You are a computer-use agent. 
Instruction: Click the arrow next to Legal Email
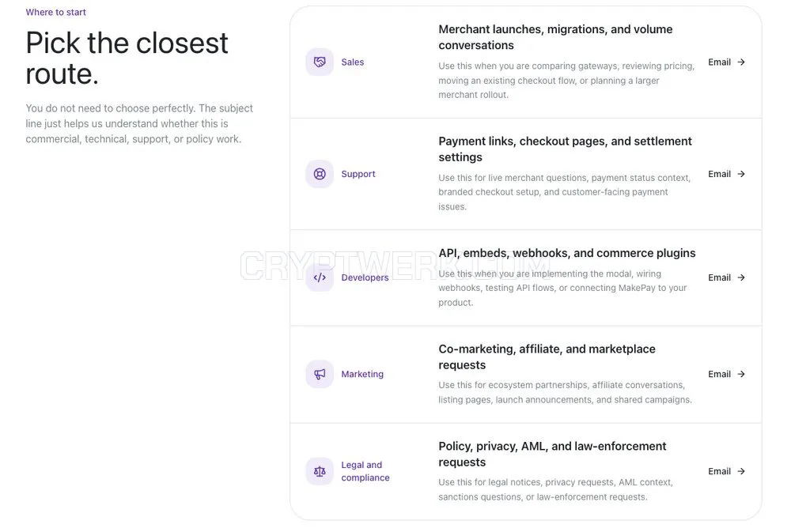tap(741, 471)
